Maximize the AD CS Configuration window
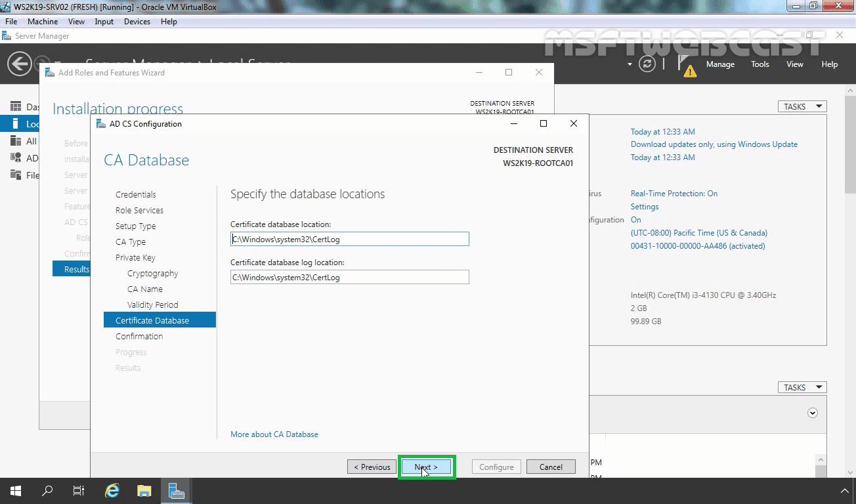The height and width of the screenshot is (504, 856). click(544, 123)
